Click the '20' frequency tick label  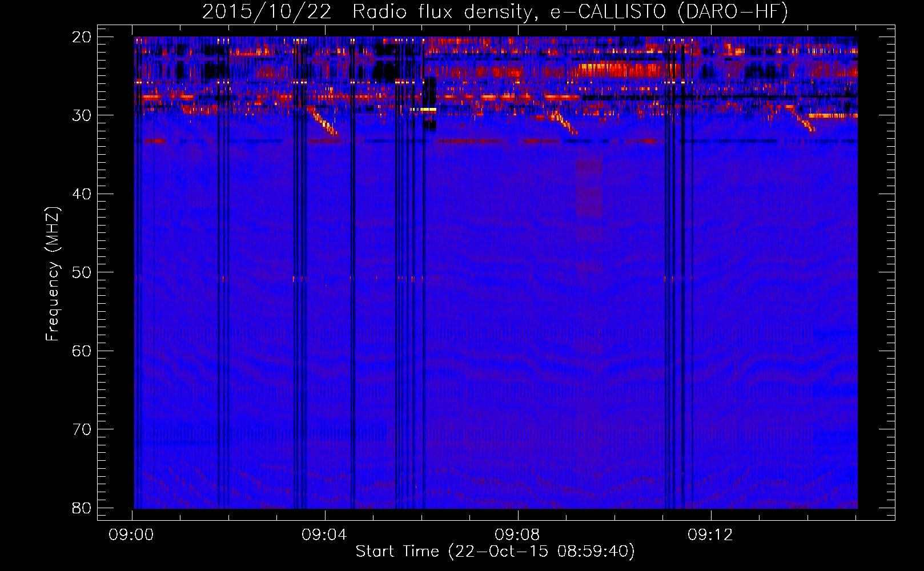pyautogui.click(x=82, y=37)
